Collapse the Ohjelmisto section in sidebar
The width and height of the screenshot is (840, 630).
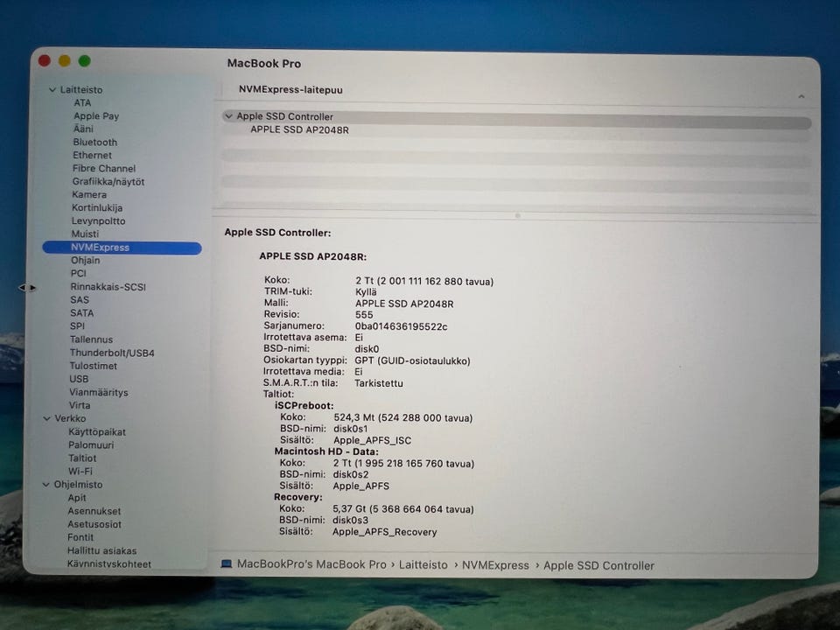tap(46, 484)
